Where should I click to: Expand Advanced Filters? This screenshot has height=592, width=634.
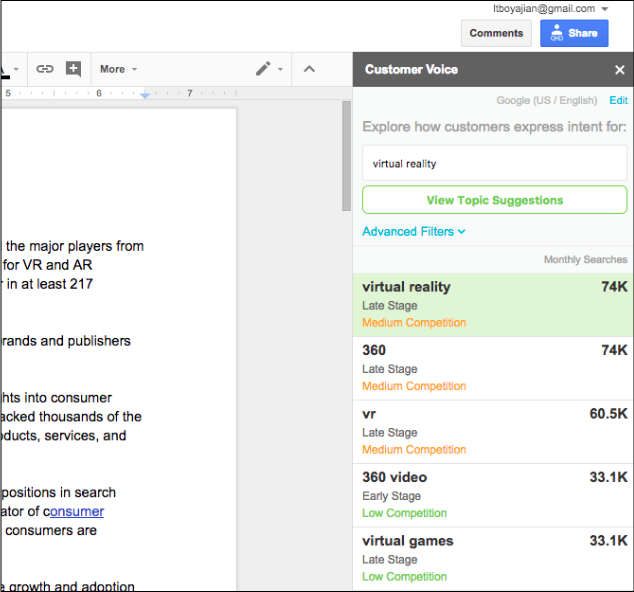coord(414,232)
